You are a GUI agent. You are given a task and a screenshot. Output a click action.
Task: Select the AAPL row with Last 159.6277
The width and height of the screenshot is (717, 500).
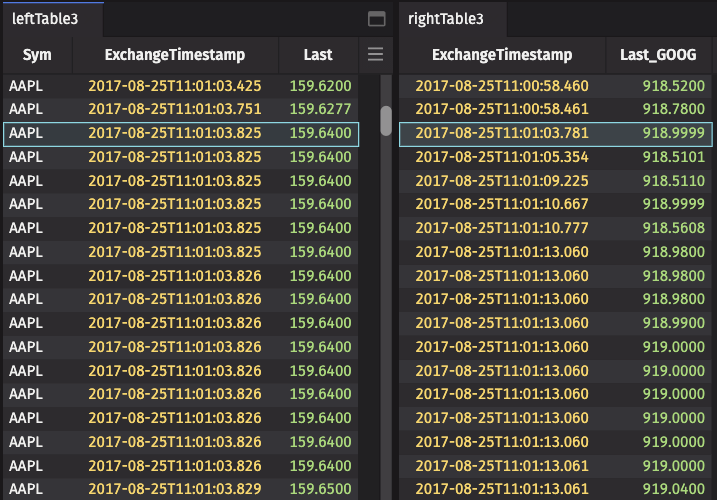point(181,109)
